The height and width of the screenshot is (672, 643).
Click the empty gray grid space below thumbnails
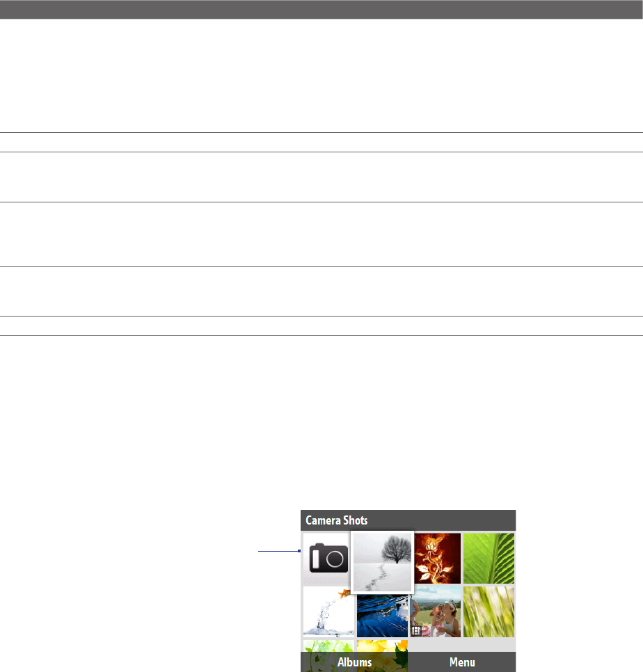coord(462,645)
